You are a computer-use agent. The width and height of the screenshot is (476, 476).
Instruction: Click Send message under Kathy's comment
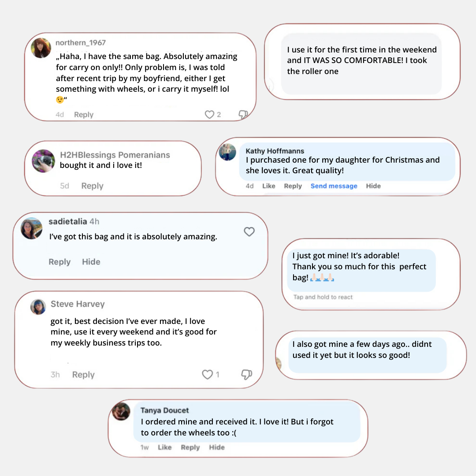pos(334,186)
